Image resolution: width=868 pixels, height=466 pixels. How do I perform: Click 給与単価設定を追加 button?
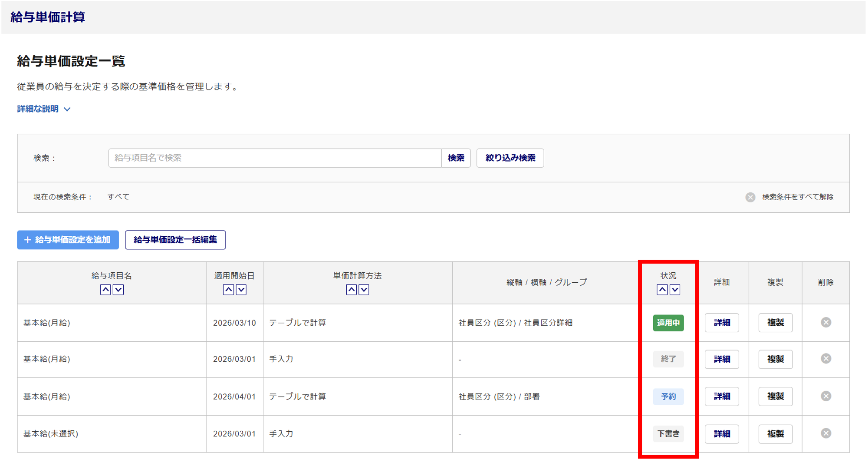[68, 240]
